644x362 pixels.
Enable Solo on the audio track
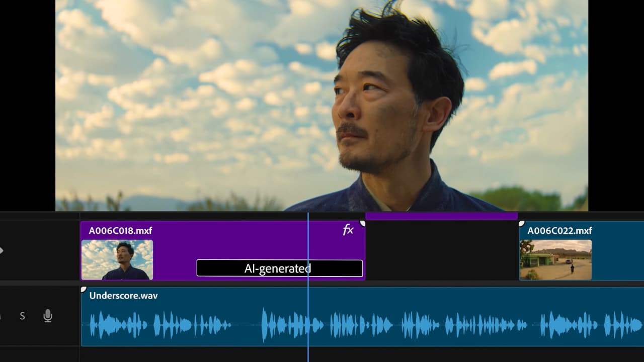point(22,316)
